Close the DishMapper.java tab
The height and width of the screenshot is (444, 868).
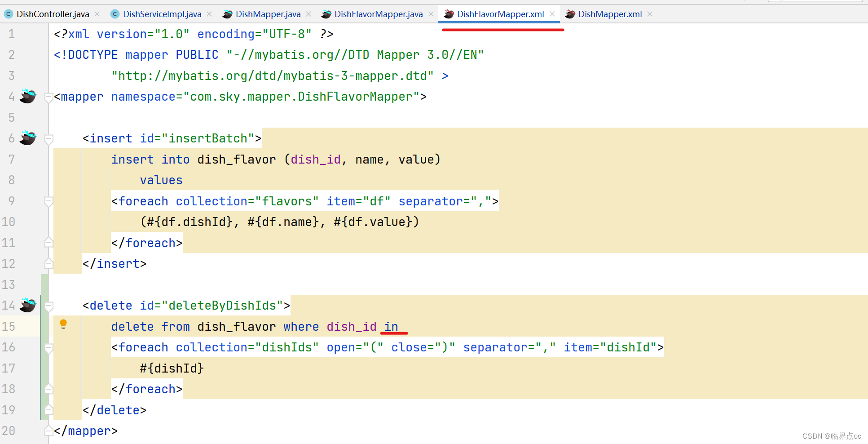pos(308,14)
